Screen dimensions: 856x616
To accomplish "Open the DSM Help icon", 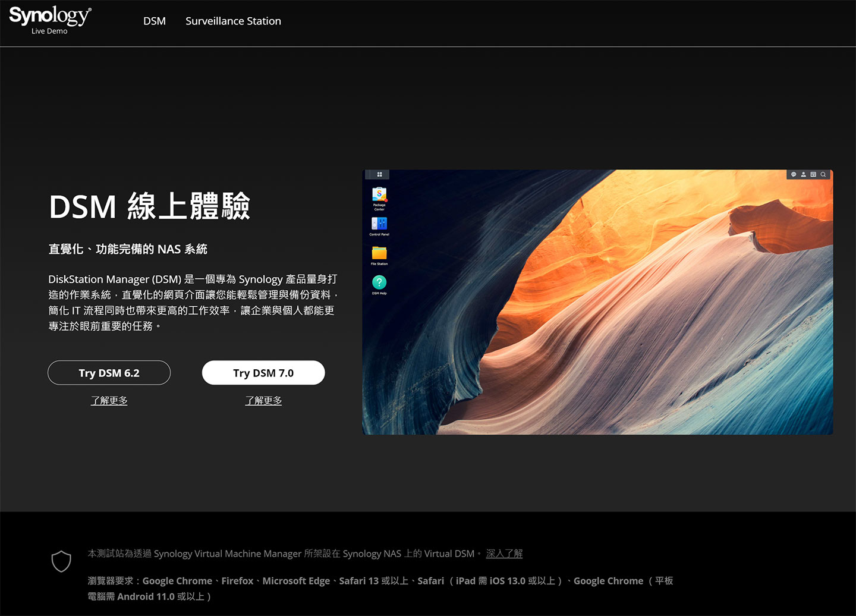I will [x=379, y=282].
